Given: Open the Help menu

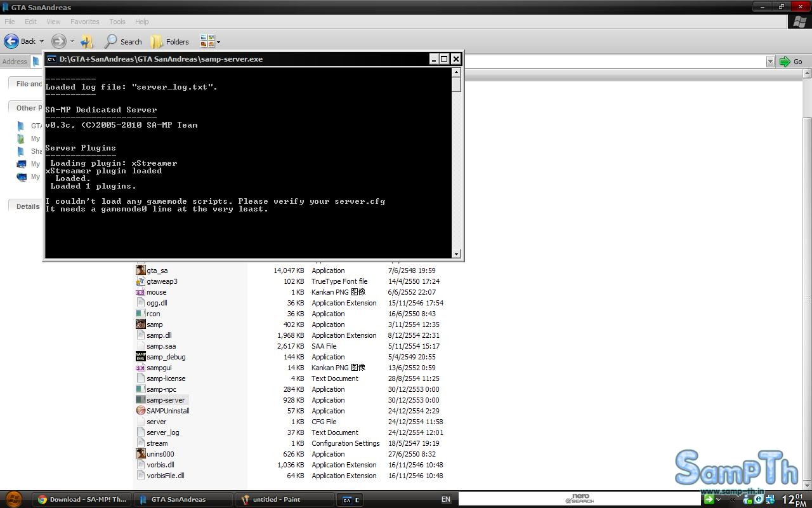Looking at the screenshot, I should tap(141, 22).
